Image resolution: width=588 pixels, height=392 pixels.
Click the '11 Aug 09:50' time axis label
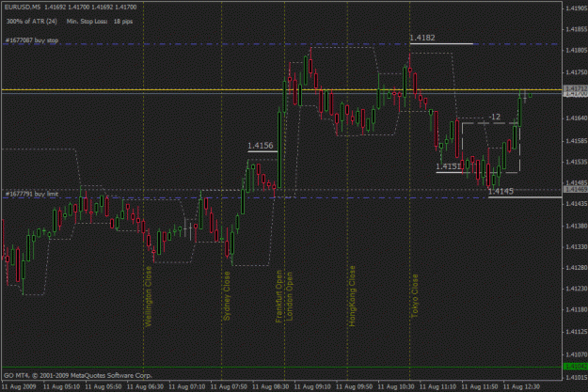click(x=355, y=386)
